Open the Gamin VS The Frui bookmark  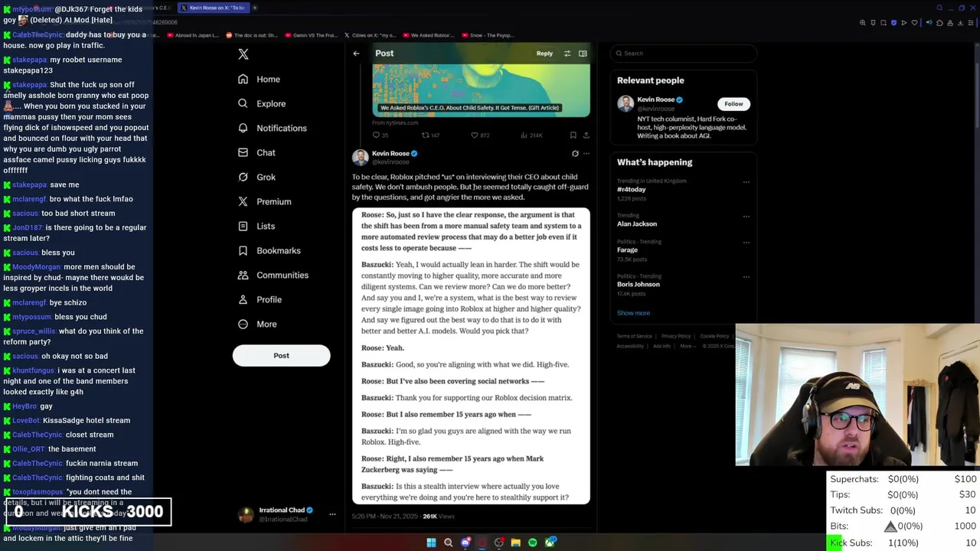(x=312, y=35)
